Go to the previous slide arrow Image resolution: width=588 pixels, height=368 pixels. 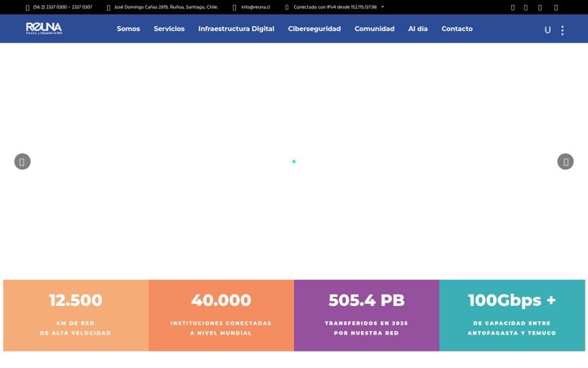(23, 161)
